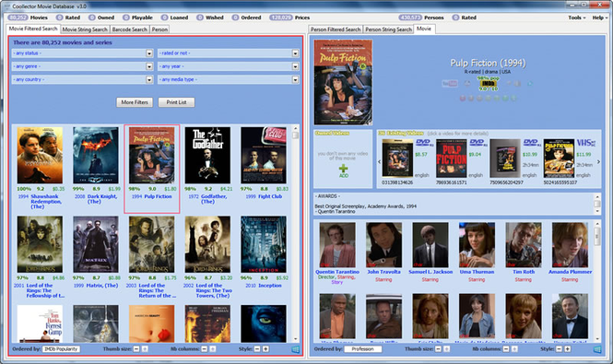Open the 'any genre' dropdown
Viewport: 613px width, 364px height.
pos(149,66)
